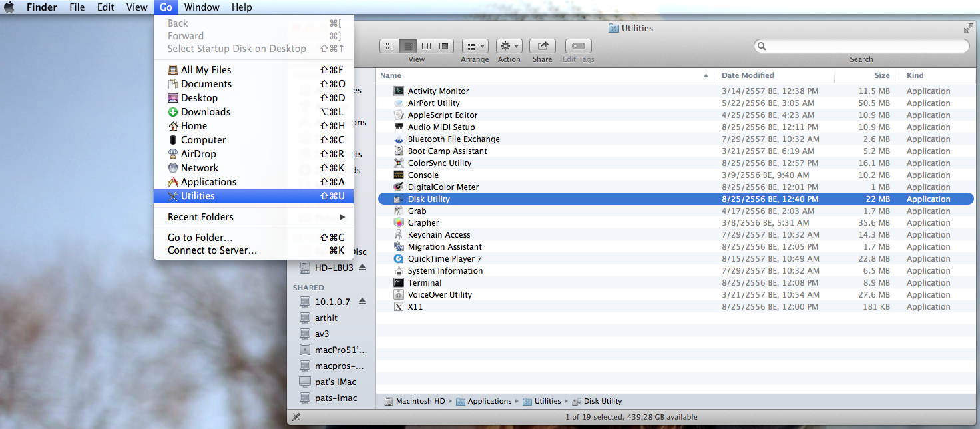Choose Applications from the Go menu
Viewport: 980px width, 429px height.
254,182
